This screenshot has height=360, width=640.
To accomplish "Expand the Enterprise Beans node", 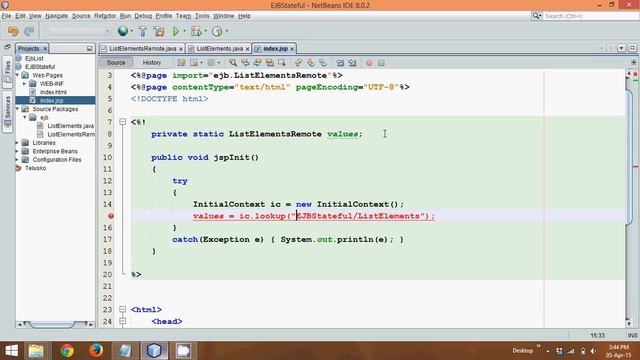I will coord(17,151).
